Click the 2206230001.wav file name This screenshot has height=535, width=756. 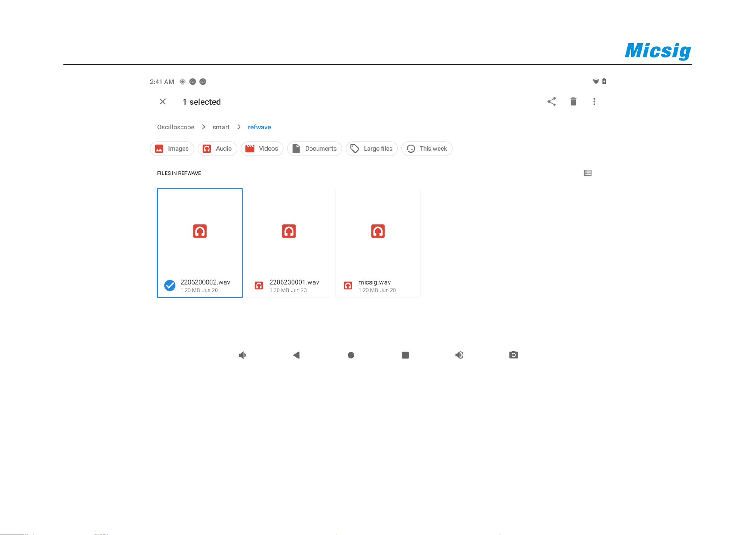point(294,282)
